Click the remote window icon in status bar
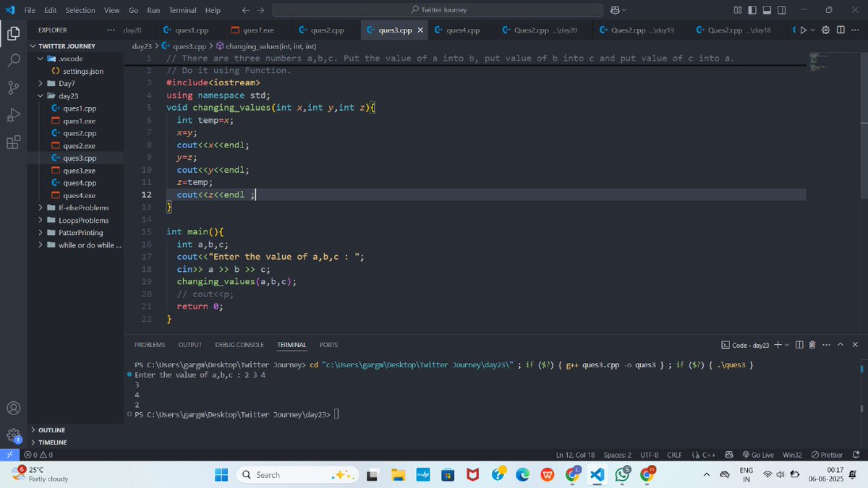Screen dimensions: 868x488 pos(9,455)
